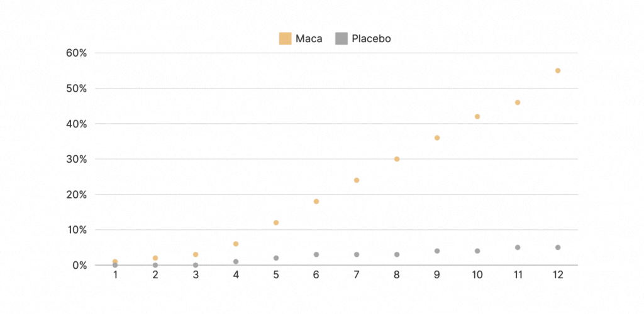
Task: Click the Placebo point at week 1
Action: 115,266
